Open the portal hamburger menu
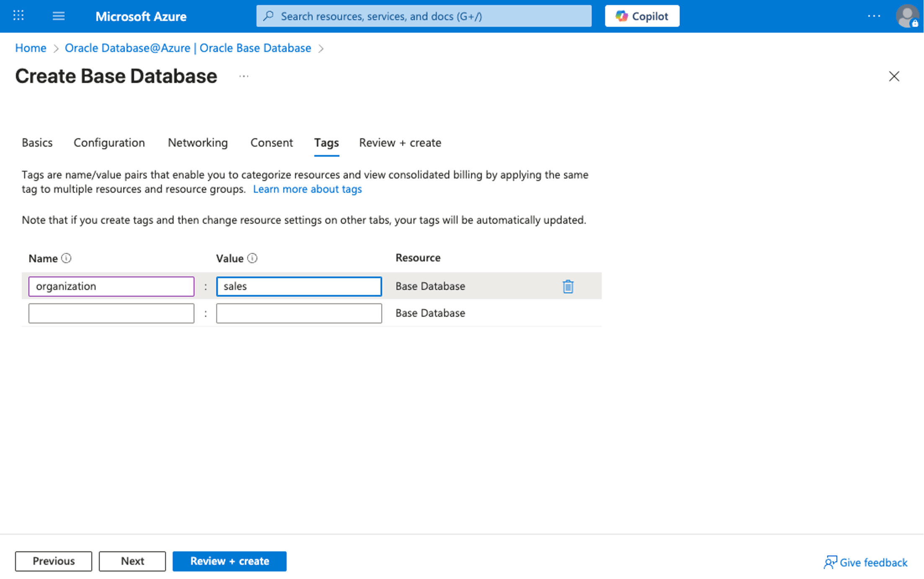 [x=59, y=16]
